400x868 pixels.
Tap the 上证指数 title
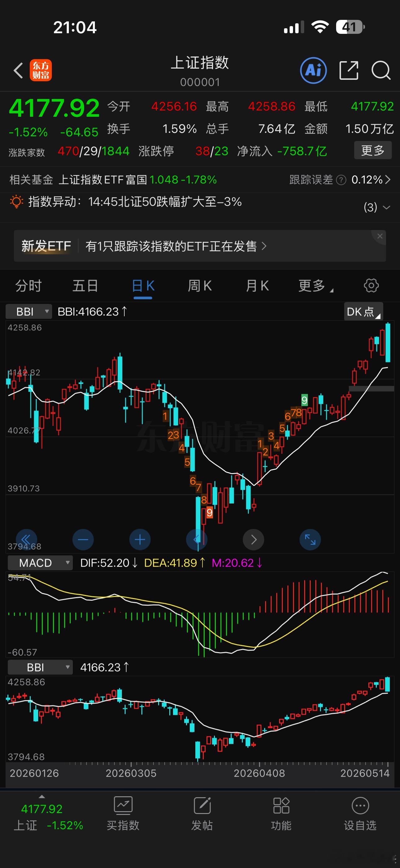(x=200, y=63)
